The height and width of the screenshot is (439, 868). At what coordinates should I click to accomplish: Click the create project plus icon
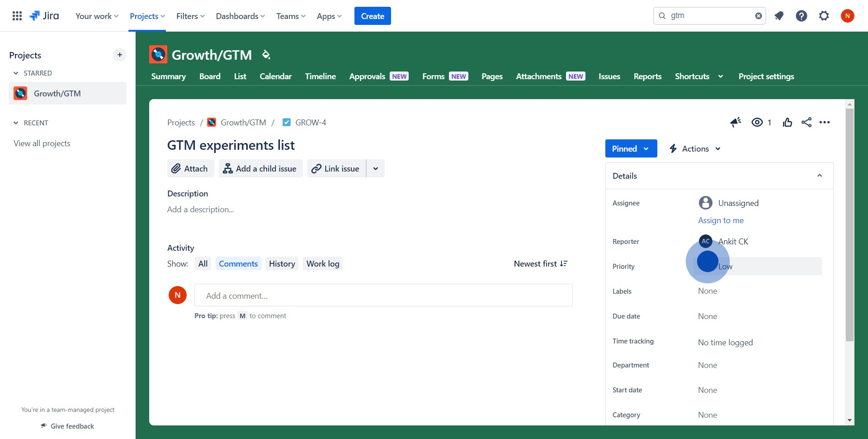point(120,55)
